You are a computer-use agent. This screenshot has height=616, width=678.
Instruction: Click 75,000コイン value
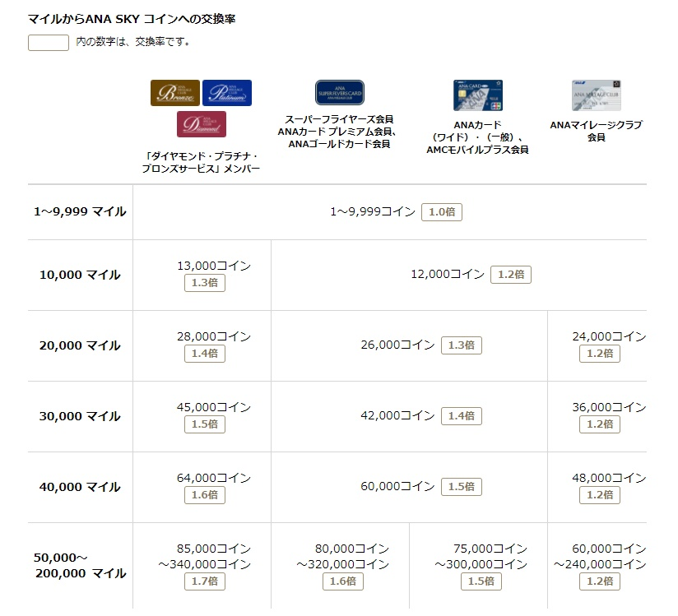tap(490, 549)
